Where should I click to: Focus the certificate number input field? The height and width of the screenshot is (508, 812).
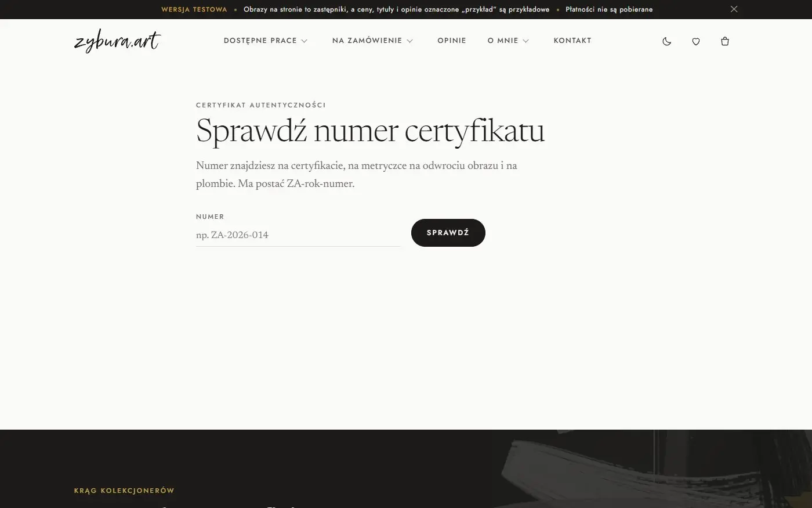pos(298,235)
